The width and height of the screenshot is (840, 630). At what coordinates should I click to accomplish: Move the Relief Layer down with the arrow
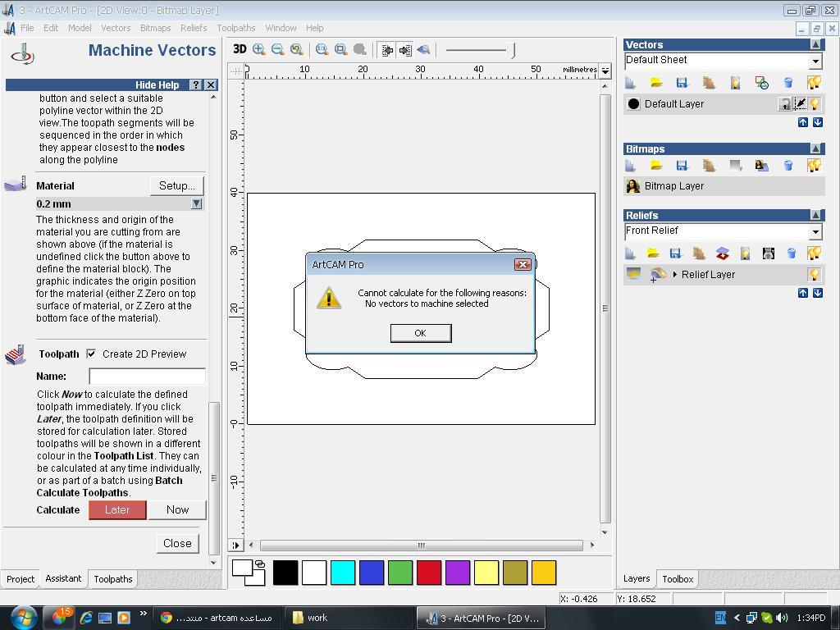click(x=818, y=293)
